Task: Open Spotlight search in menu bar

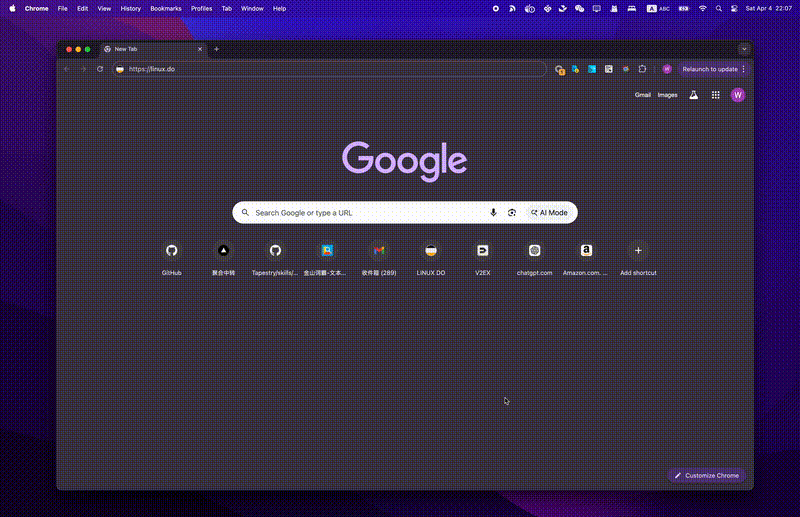Action: 718,9
